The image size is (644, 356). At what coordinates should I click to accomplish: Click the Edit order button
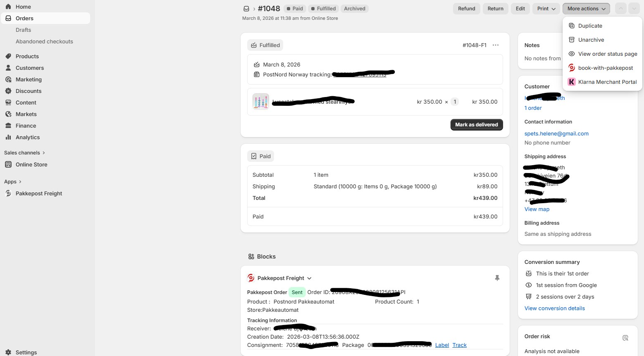tap(520, 9)
